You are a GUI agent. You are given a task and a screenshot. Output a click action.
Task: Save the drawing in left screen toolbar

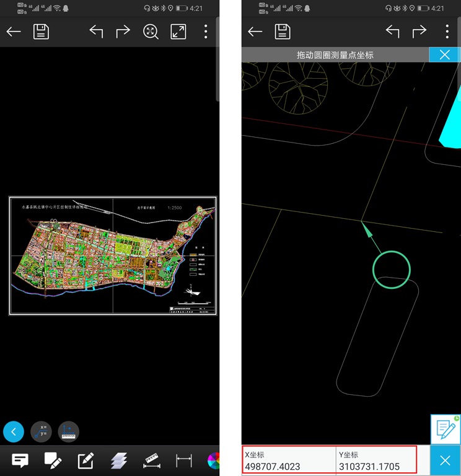(41, 32)
